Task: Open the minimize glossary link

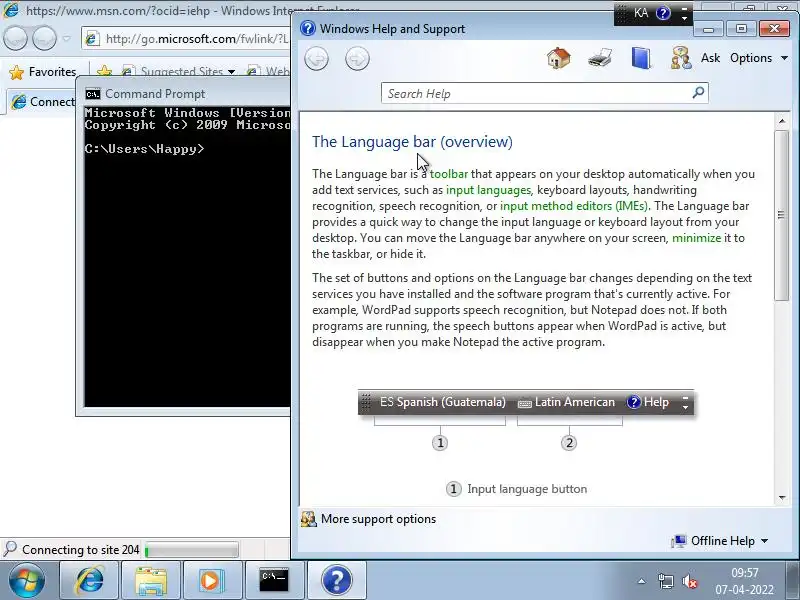Action: [696, 238]
